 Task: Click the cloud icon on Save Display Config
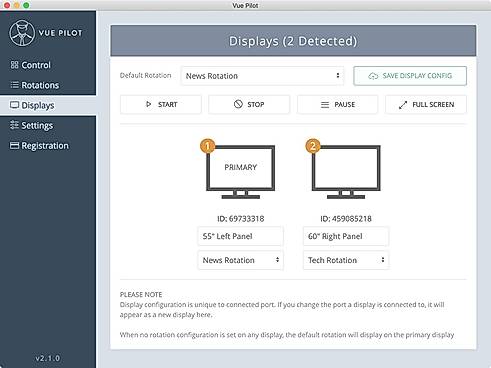click(x=373, y=76)
